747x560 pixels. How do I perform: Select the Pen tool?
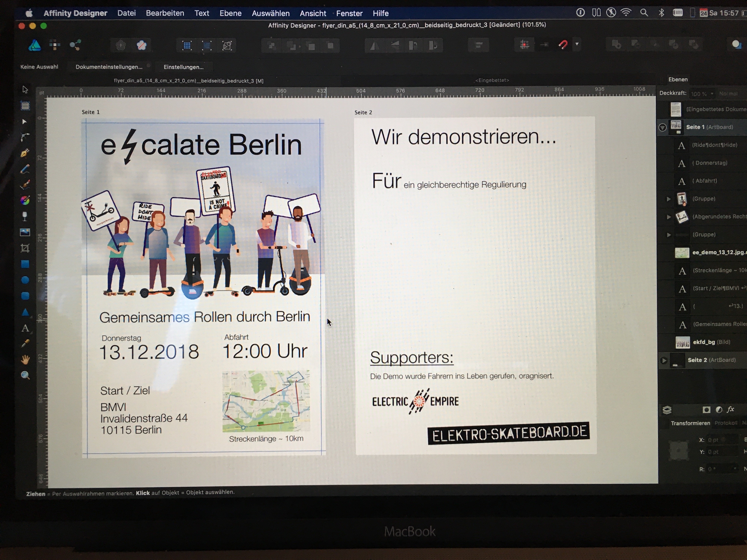coord(25,153)
